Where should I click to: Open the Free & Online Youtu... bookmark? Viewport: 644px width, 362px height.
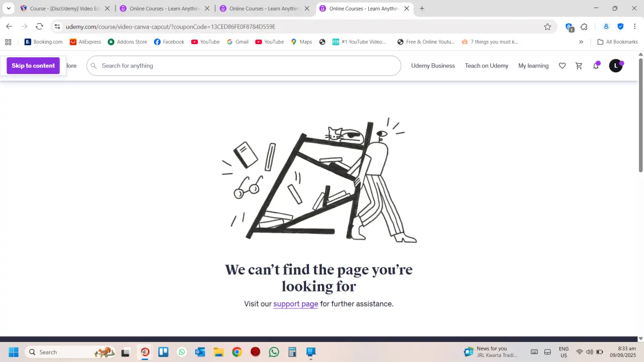point(426,42)
